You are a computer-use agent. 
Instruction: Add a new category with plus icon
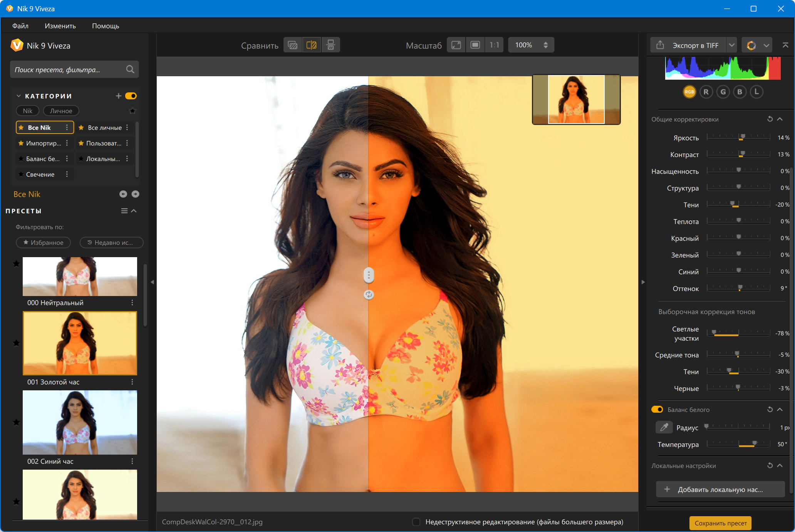point(119,96)
